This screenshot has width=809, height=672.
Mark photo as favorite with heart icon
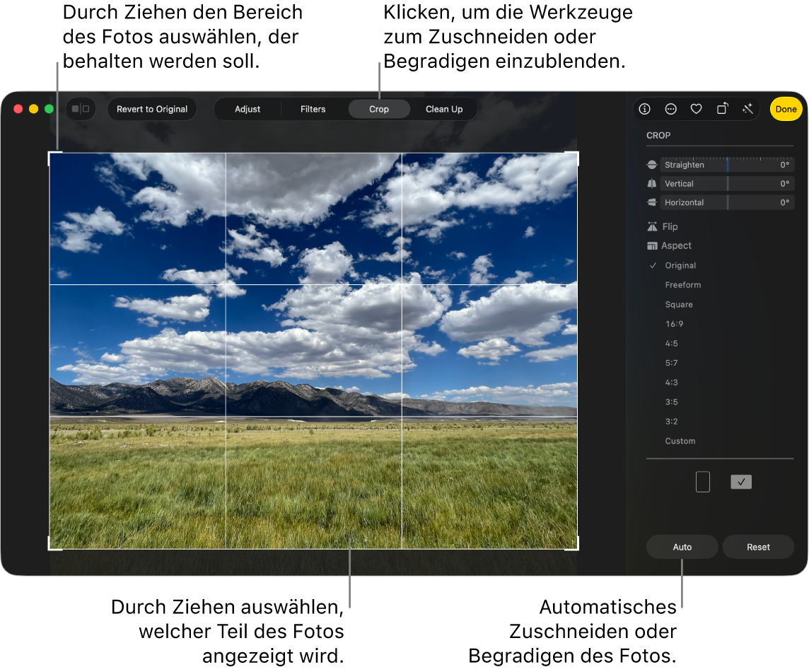point(696,109)
